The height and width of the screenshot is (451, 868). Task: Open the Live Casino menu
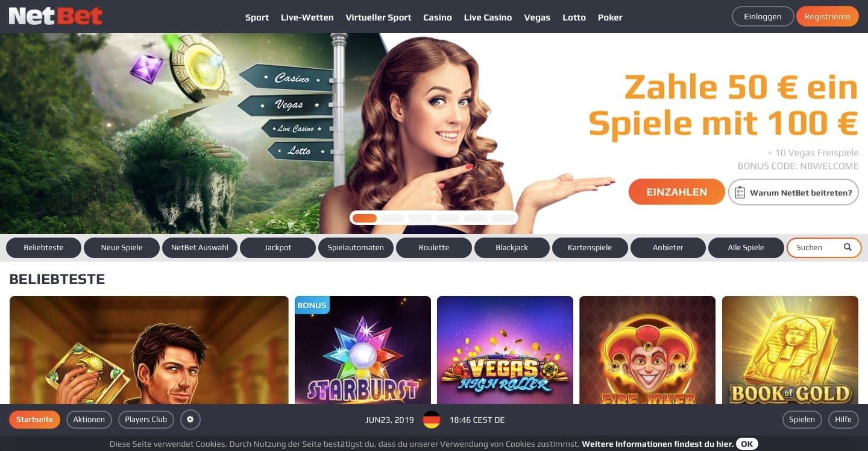point(488,17)
